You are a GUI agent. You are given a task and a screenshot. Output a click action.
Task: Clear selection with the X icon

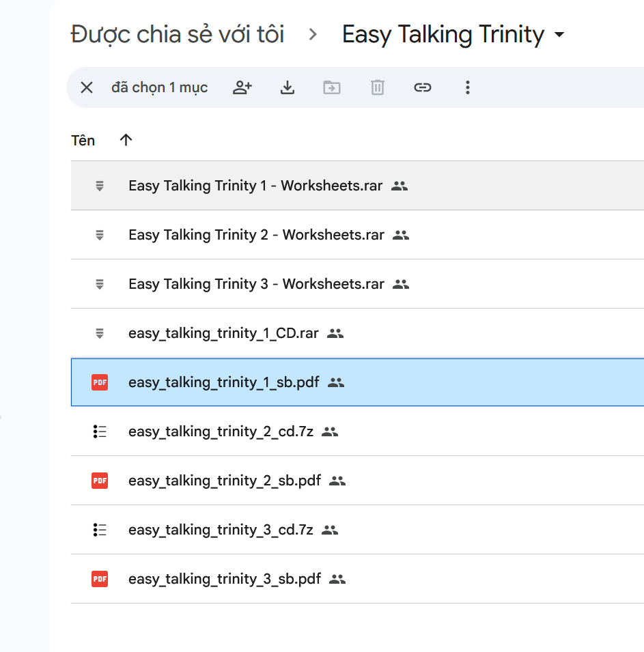pos(87,87)
